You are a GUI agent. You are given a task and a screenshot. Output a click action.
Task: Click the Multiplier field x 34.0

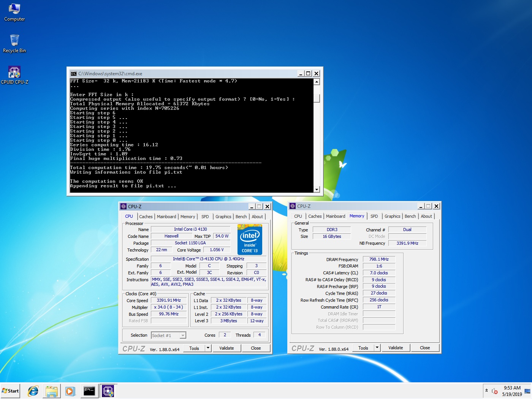(x=169, y=307)
